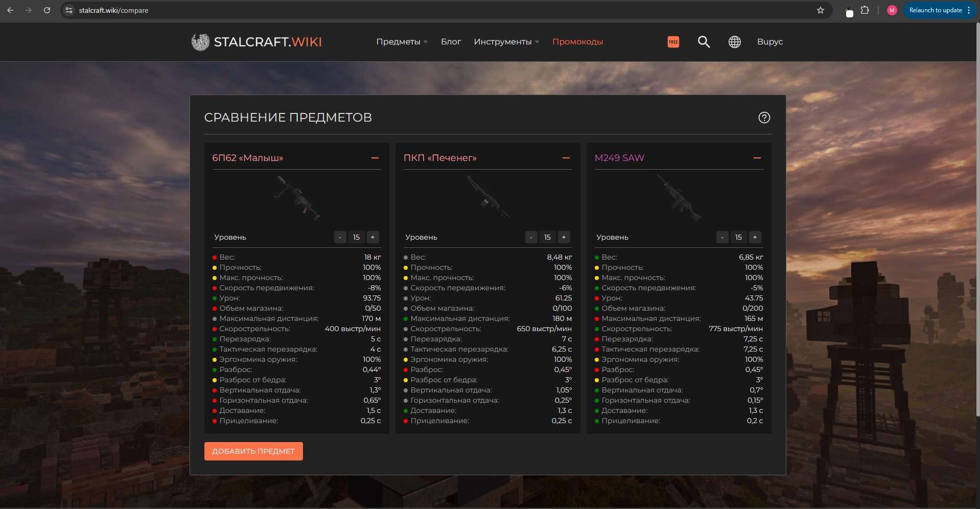
Task: Click Relaunch to update button
Action: click(x=935, y=10)
